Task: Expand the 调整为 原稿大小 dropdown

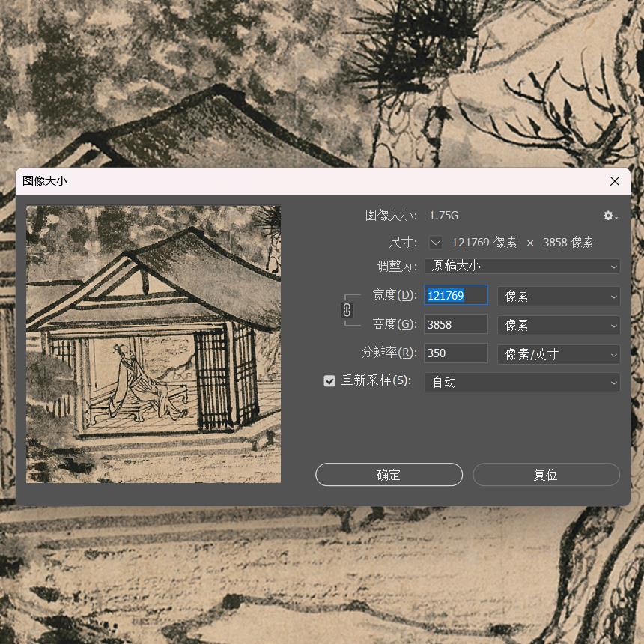Action: [x=522, y=266]
